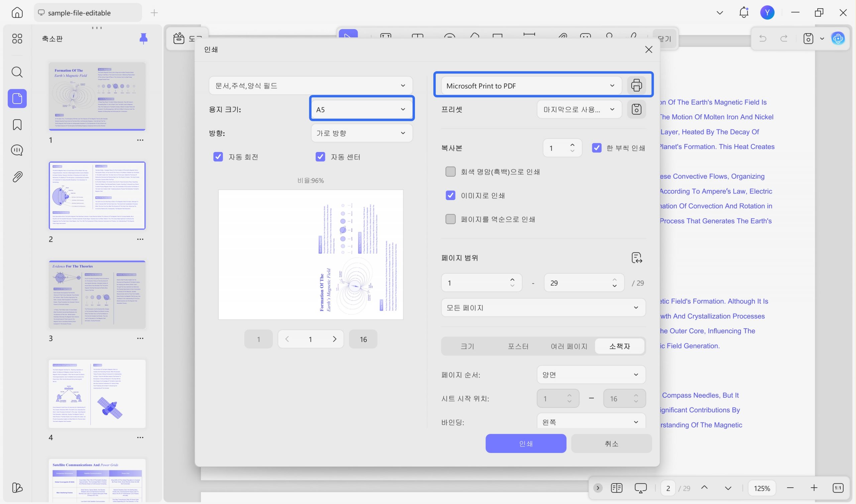Select page 3 thumbnail in sidebar

point(97,295)
